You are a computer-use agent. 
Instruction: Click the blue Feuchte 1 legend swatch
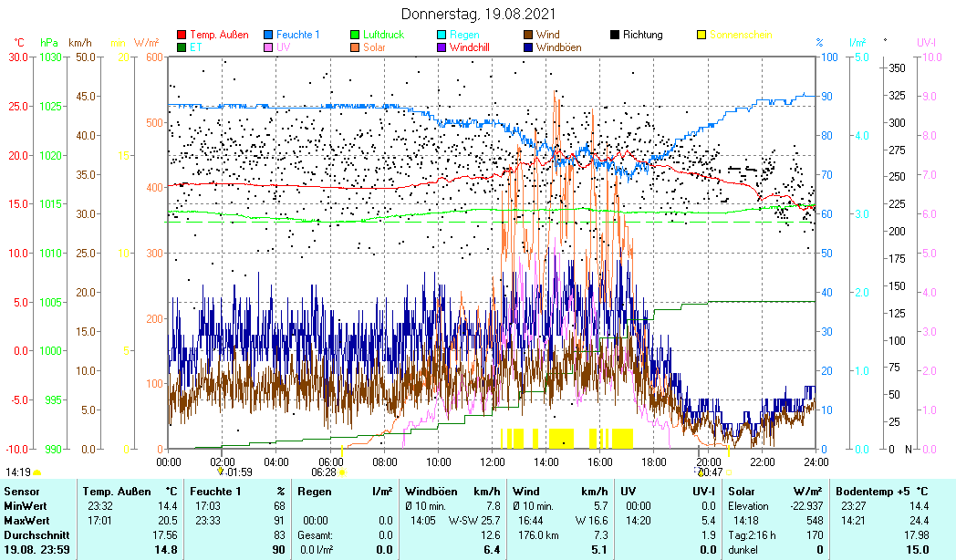tap(268, 35)
